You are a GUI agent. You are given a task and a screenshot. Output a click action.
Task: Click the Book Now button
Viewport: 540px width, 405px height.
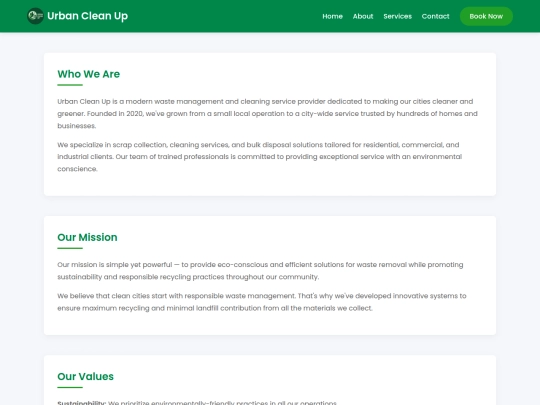pyautogui.click(x=486, y=16)
